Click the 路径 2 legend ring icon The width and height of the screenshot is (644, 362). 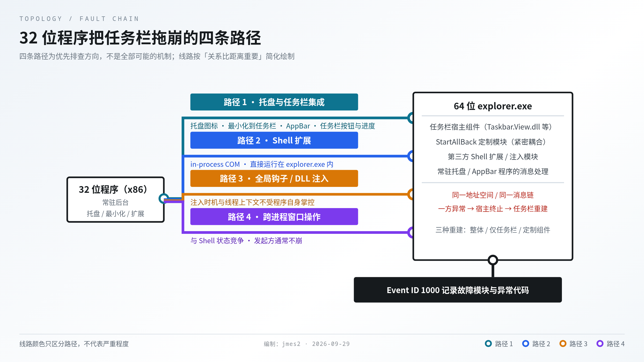click(526, 343)
